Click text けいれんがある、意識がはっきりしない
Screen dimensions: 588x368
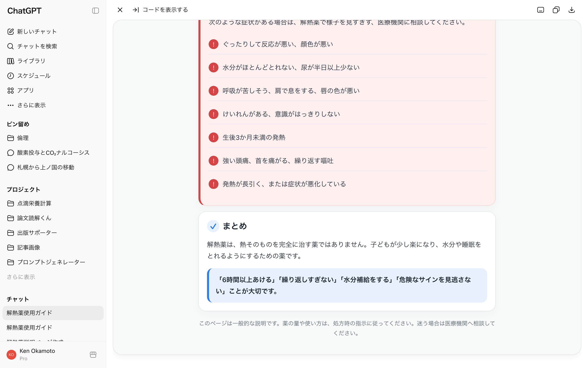(x=281, y=114)
